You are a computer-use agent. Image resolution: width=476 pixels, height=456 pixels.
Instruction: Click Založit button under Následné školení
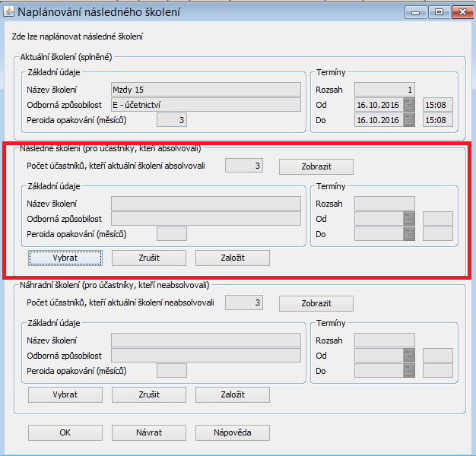[232, 258]
